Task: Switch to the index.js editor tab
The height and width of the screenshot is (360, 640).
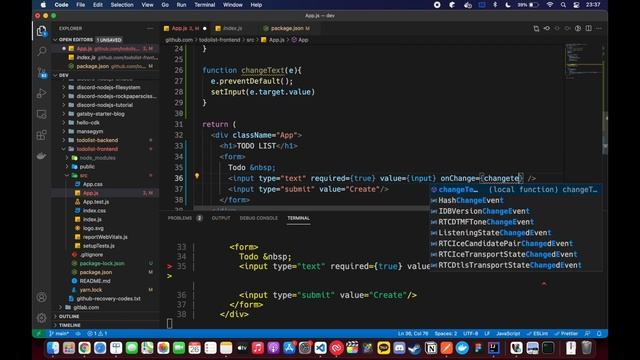Action: point(233,28)
